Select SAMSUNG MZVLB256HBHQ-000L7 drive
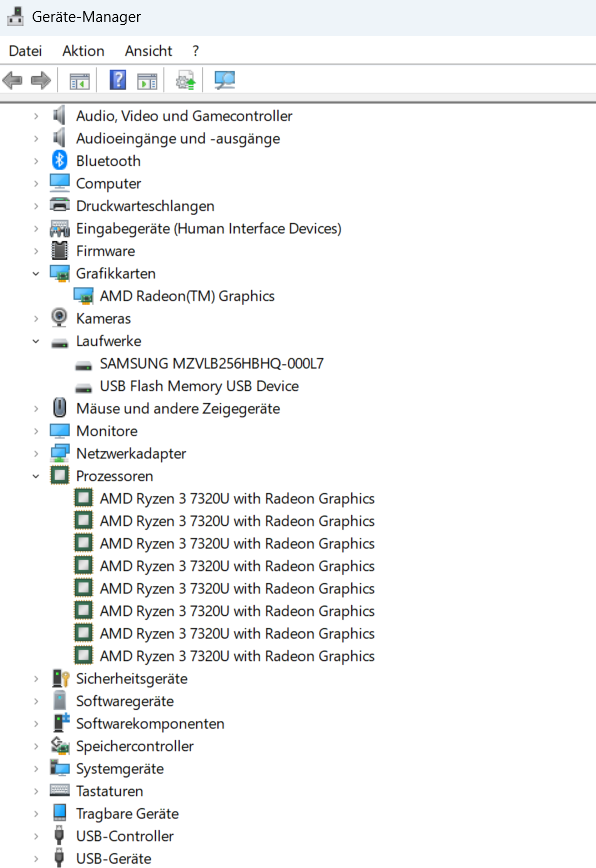Screen dimensions: 596x868 [211, 364]
